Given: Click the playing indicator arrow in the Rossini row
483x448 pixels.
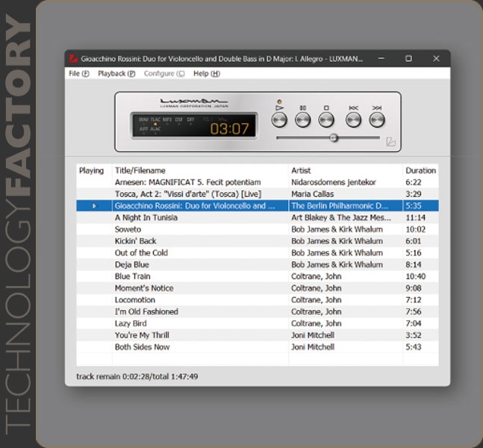Looking at the screenshot, I should coord(95,206).
